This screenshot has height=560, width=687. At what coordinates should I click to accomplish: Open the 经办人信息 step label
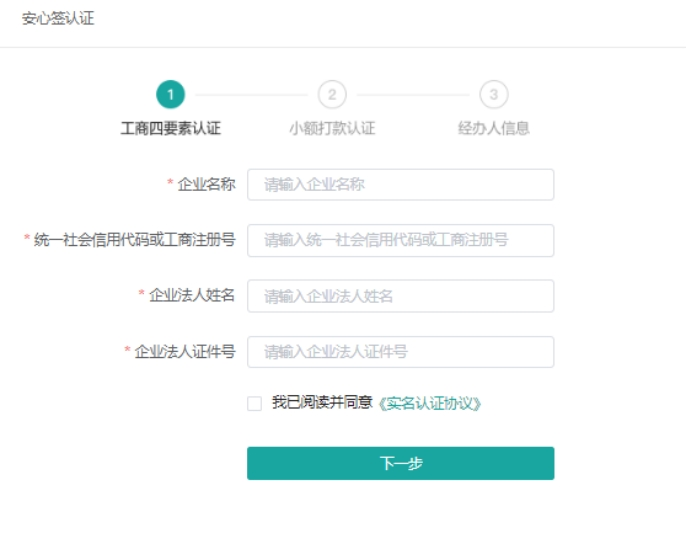tap(493, 128)
